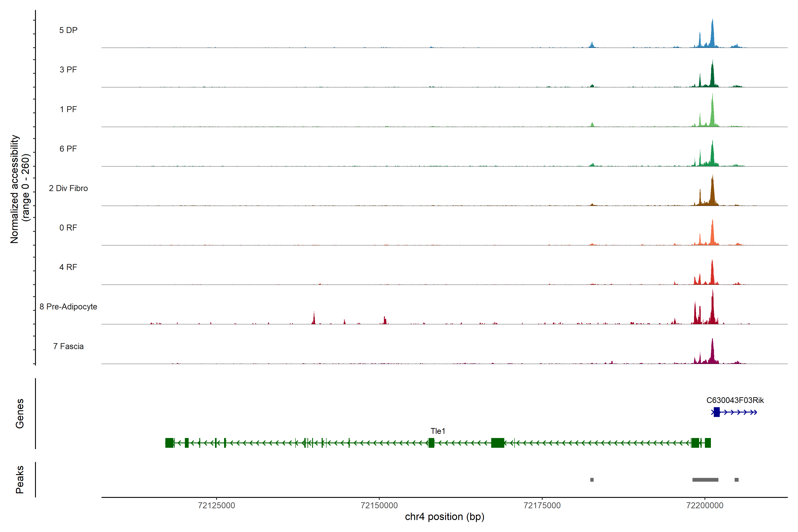
Task: Click the leftmost small gray peak marker
Action: pyautogui.click(x=592, y=479)
